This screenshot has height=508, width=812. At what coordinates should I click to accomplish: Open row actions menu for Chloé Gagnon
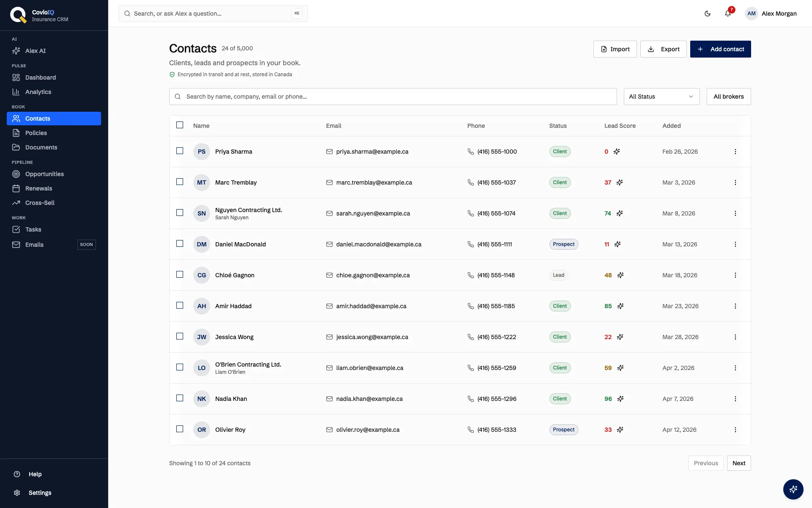point(735,275)
